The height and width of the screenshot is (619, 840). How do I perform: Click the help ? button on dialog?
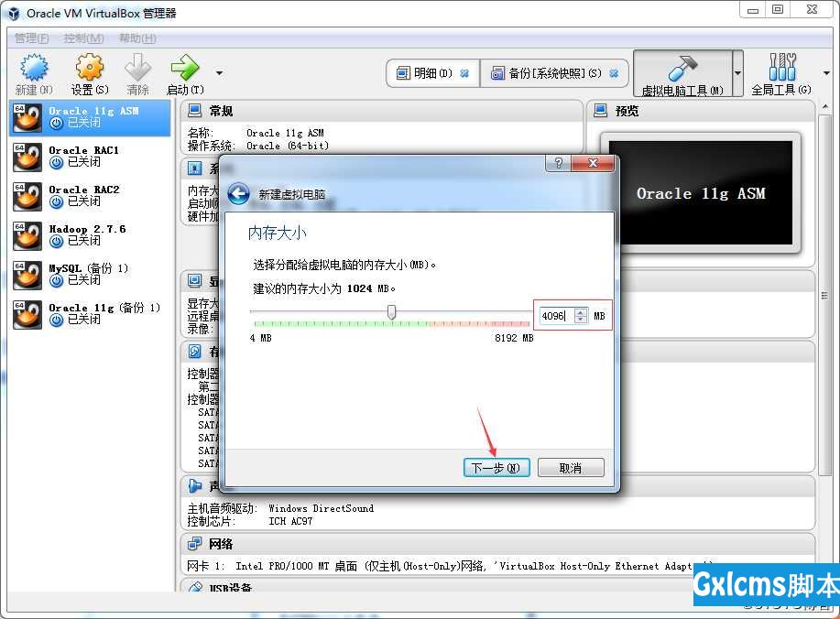point(558,163)
